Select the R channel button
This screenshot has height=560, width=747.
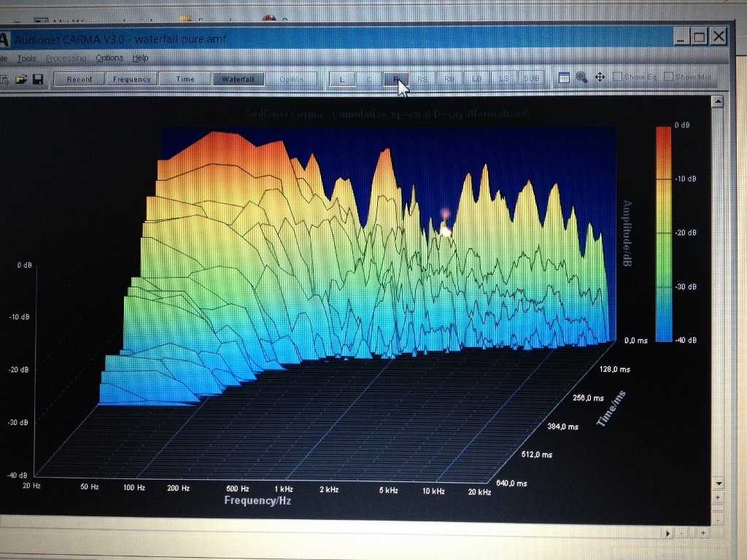click(x=396, y=79)
